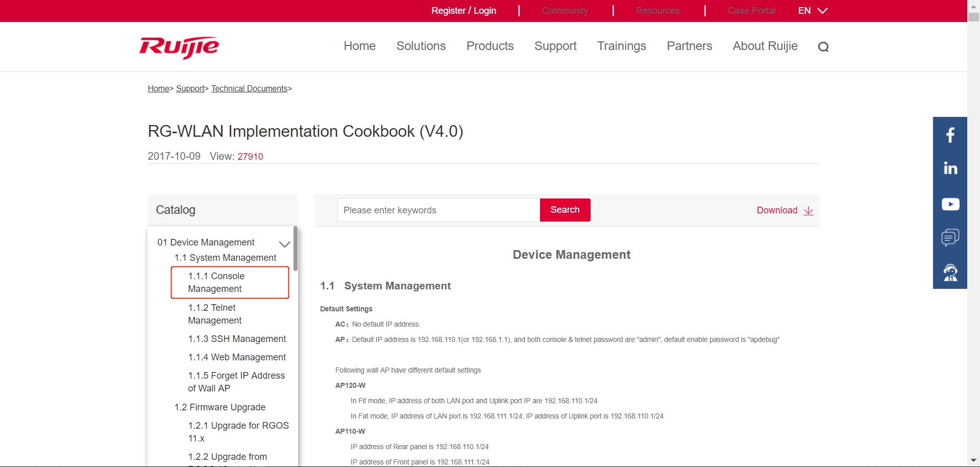Select 1.2.1 Upgrade for RGOS 11.x
The image size is (980, 467).
(238, 432)
